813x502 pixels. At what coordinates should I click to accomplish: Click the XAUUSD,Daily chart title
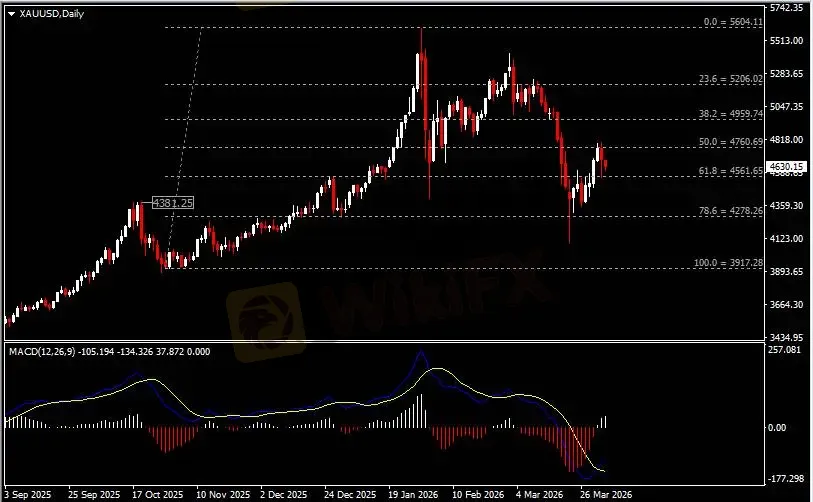point(51,14)
